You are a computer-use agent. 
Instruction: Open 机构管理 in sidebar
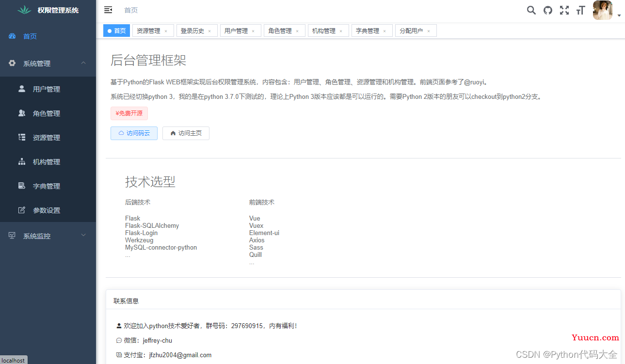pos(48,162)
